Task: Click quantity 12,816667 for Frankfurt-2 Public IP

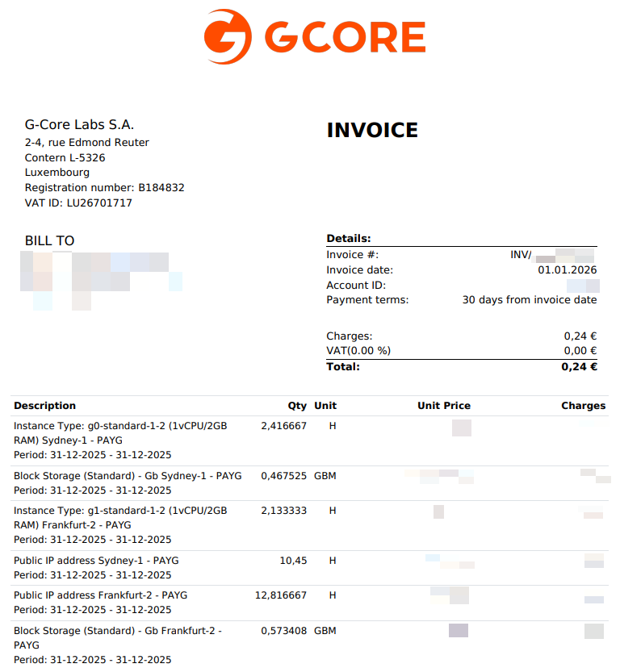Action: click(281, 595)
